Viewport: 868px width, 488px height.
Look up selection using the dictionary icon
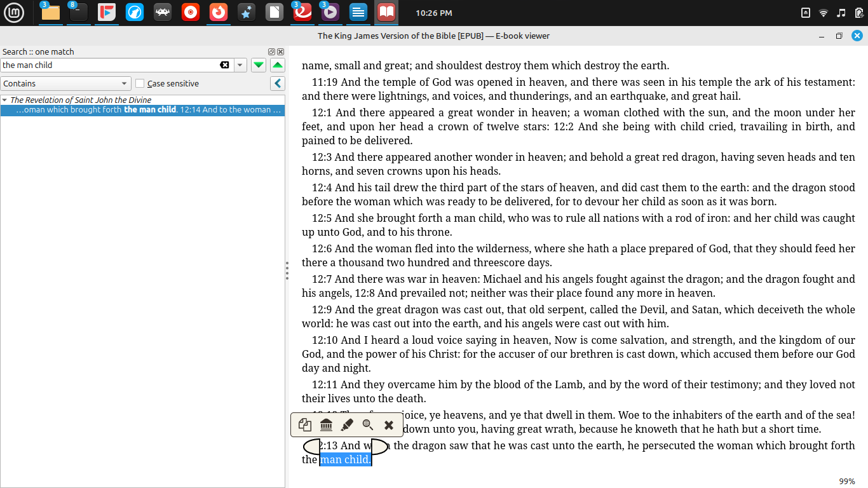[326, 425]
